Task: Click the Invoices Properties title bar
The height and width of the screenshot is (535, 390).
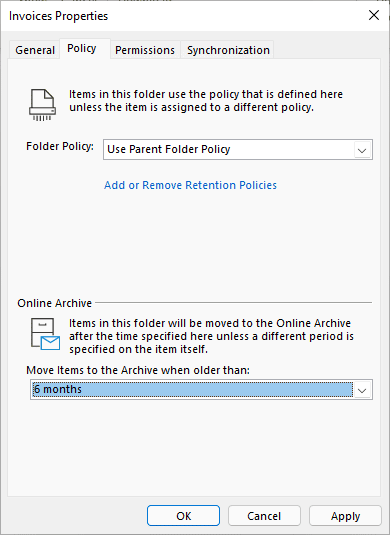Action: click(184, 16)
